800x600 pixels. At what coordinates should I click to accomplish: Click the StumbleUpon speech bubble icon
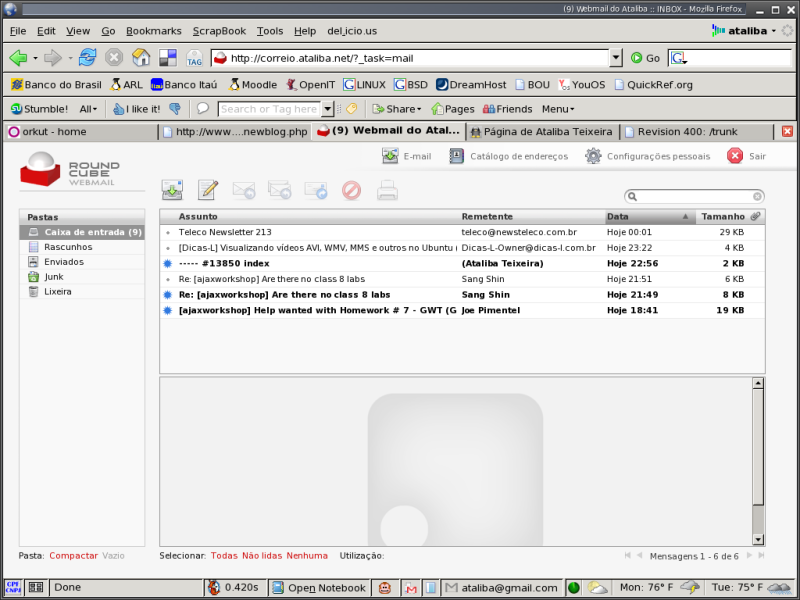click(203, 108)
